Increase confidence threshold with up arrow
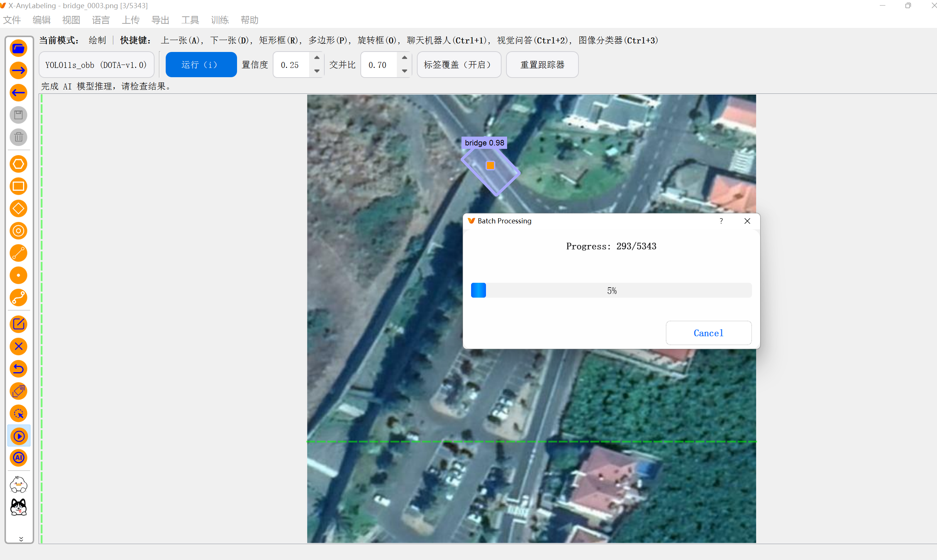937x560 pixels. (x=317, y=58)
